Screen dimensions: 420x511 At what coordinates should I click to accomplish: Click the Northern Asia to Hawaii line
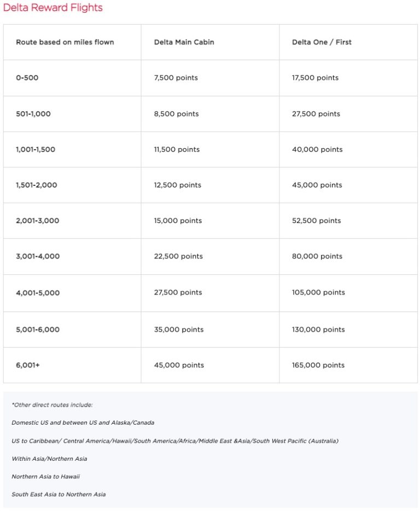(x=46, y=477)
